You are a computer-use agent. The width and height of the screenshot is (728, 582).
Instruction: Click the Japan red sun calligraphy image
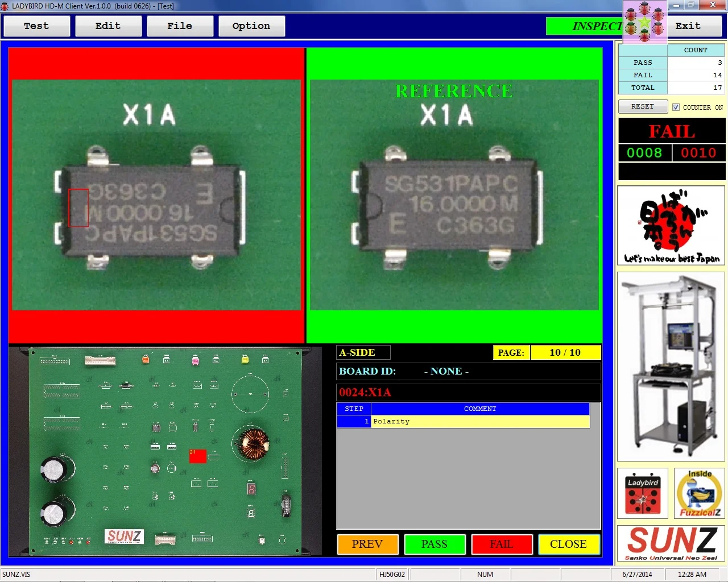pyautogui.click(x=671, y=226)
